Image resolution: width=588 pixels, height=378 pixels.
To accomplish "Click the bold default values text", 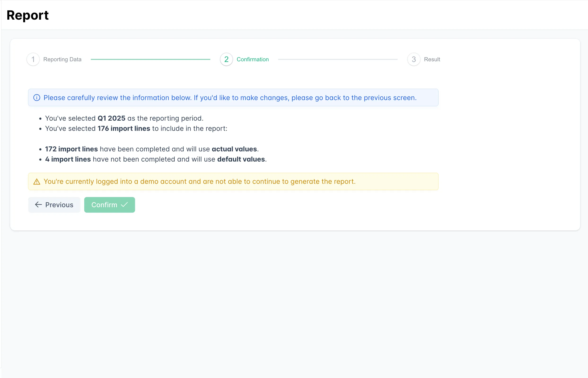I will (241, 159).
